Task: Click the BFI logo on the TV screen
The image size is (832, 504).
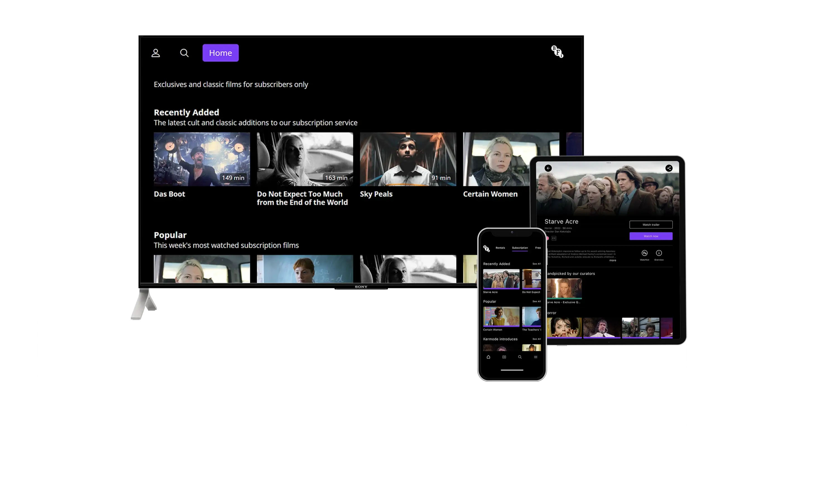Action: [557, 52]
